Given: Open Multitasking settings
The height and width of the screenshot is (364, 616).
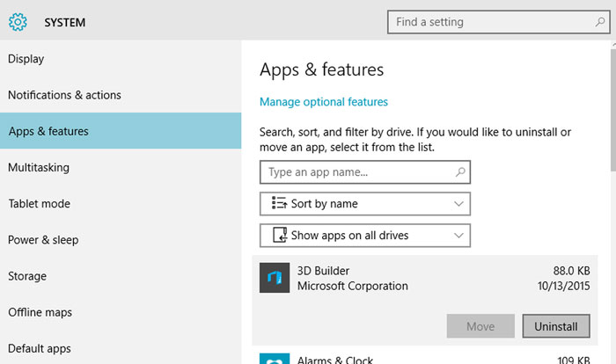Looking at the screenshot, I should click(x=39, y=167).
